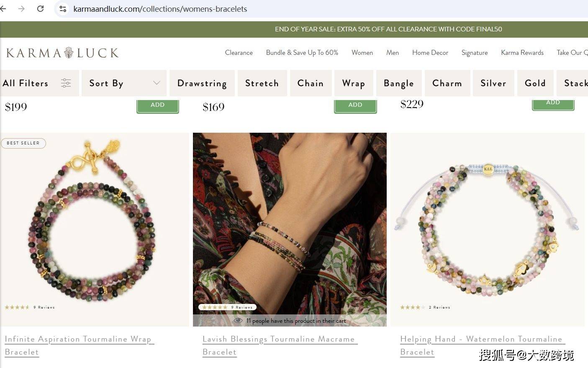Screen dimensions: 588x368
Task: Open Lavish Blessings Tourmaline Macrame Bracelet link
Action: (x=279, y=345)
